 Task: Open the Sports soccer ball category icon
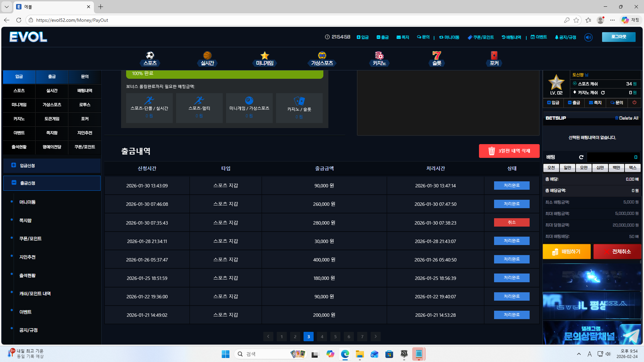[x=150, y=55]
